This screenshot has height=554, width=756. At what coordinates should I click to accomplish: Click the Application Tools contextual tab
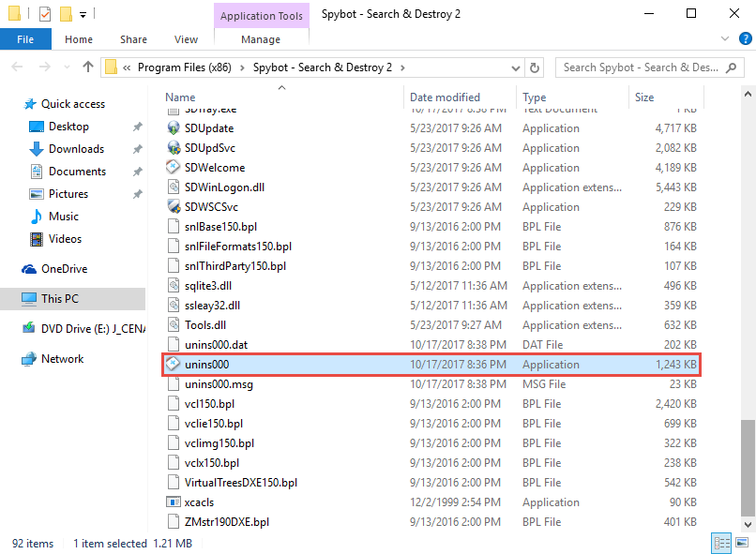tap(262, 16)
